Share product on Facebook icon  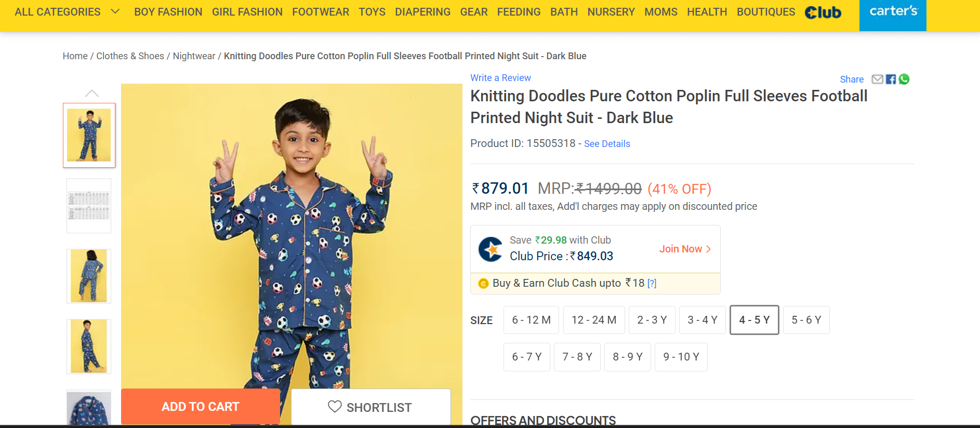click(891, 79)
